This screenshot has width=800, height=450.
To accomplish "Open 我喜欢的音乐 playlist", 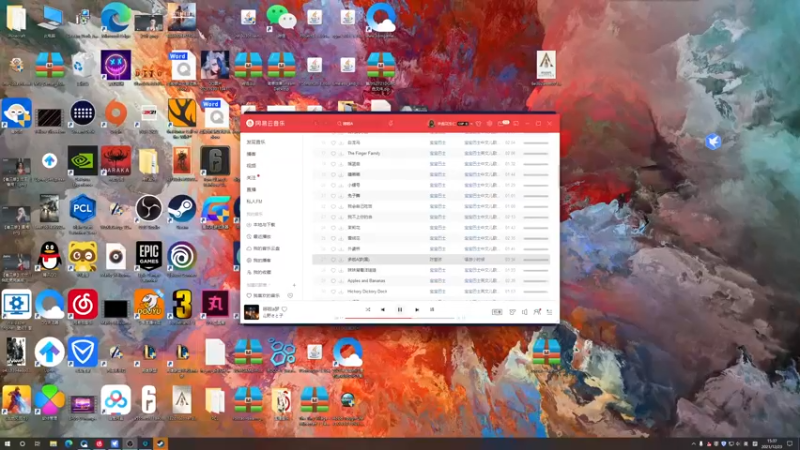I will tap(264, 296).
